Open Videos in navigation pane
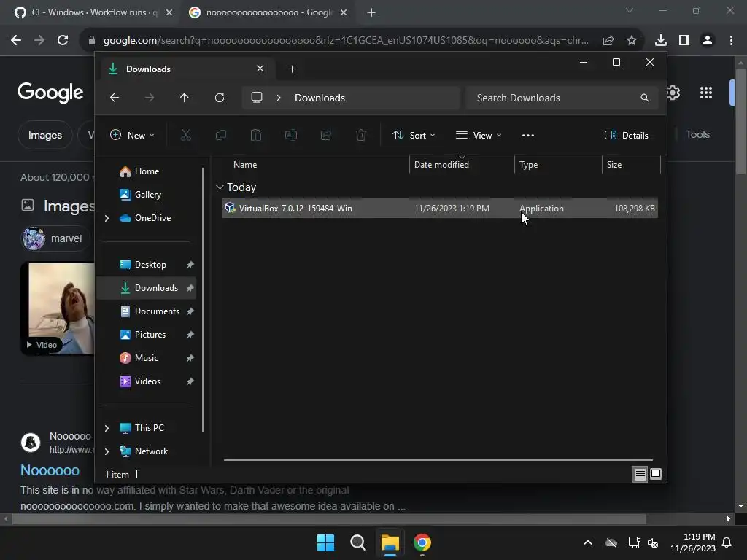The image size is (747, 560). (147, 381)
